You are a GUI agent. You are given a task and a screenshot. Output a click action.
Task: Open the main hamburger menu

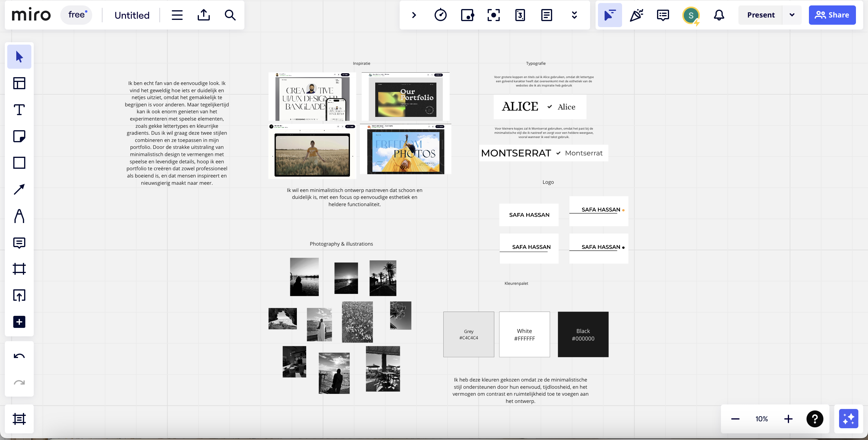coord(177,15)
